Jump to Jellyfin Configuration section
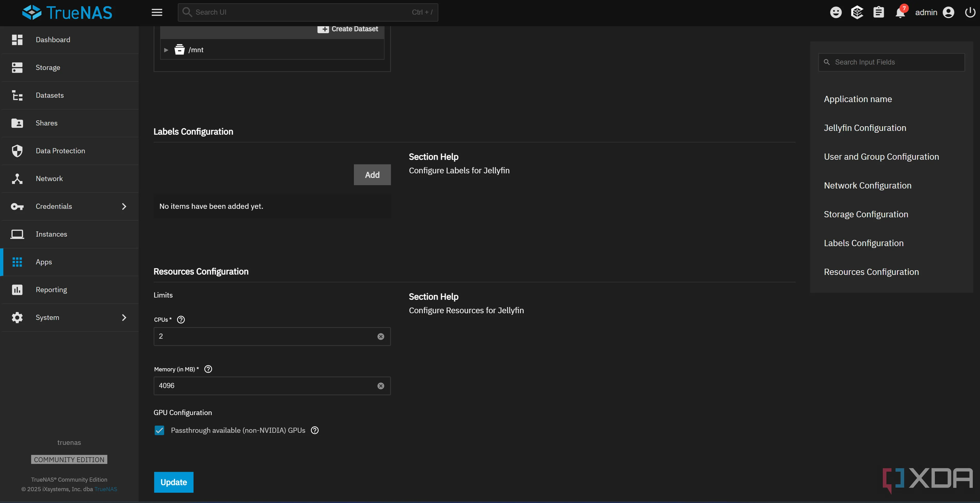This screenshot has width=980, height=503. coord(865,128)
